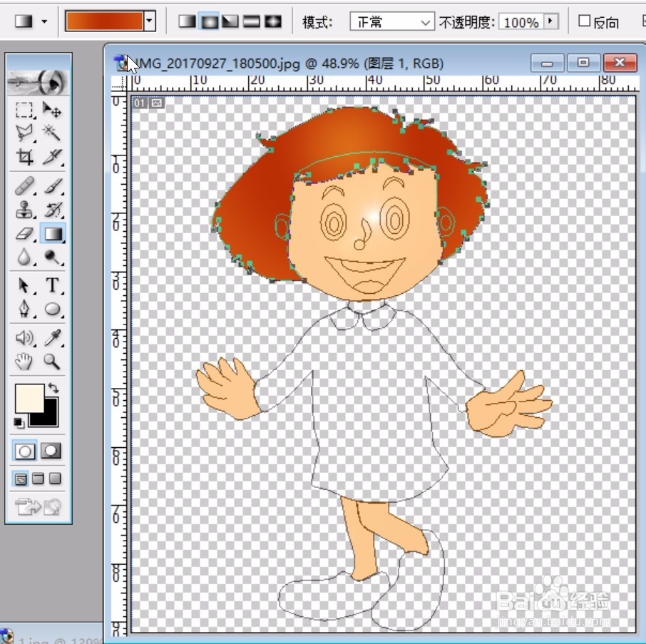Viewport: 646px width, 644px height.
Task: Open the foreground color swatch
Action: pos(30,398)
